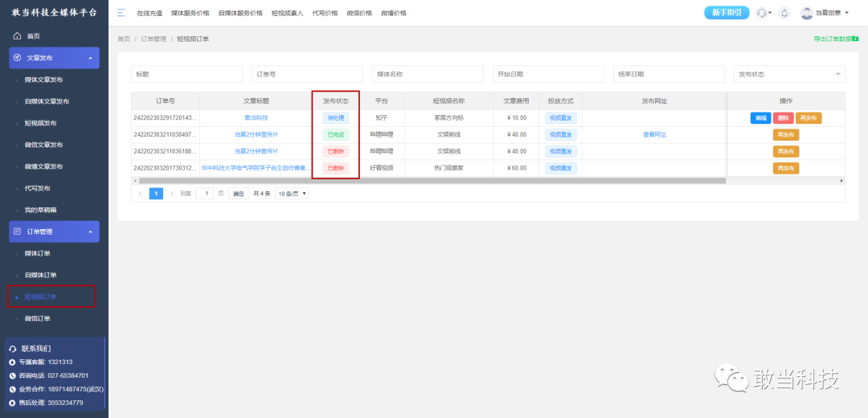868x418 pixels.
Task: Open customer service headset icon menu
Action: point(762,13)
